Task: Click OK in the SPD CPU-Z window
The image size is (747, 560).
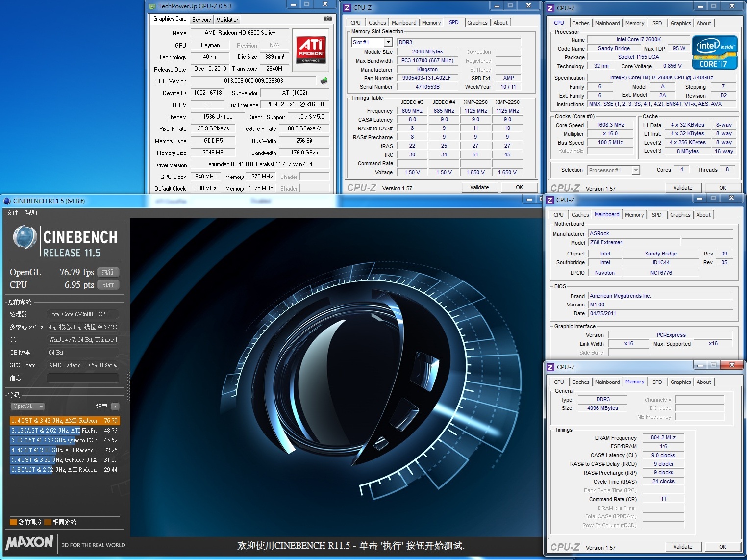Action: (x=519, y=187)
